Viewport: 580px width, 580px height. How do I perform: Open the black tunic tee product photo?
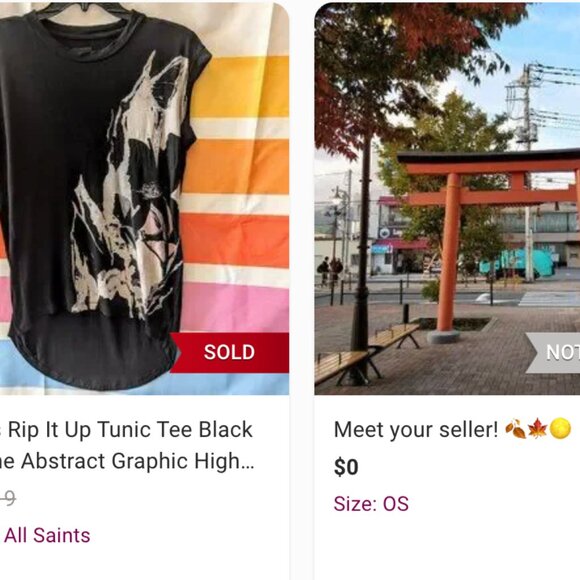[144, 199]
